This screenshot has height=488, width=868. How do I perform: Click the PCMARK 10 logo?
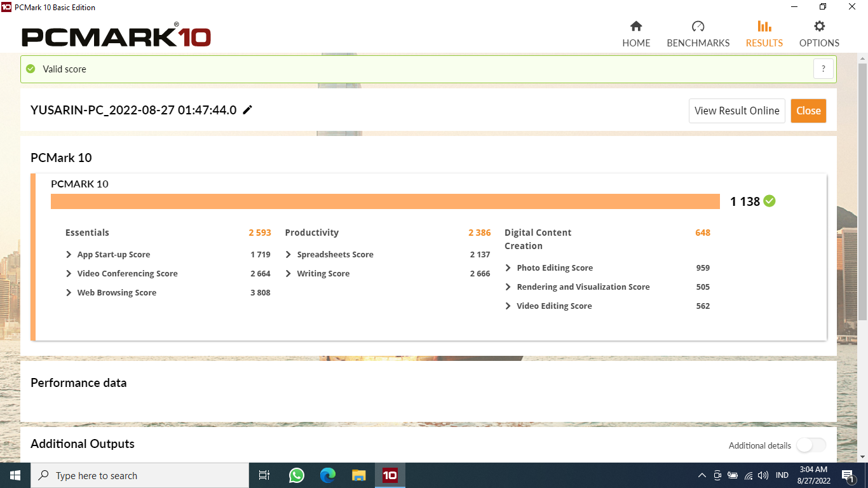(116, 36)
